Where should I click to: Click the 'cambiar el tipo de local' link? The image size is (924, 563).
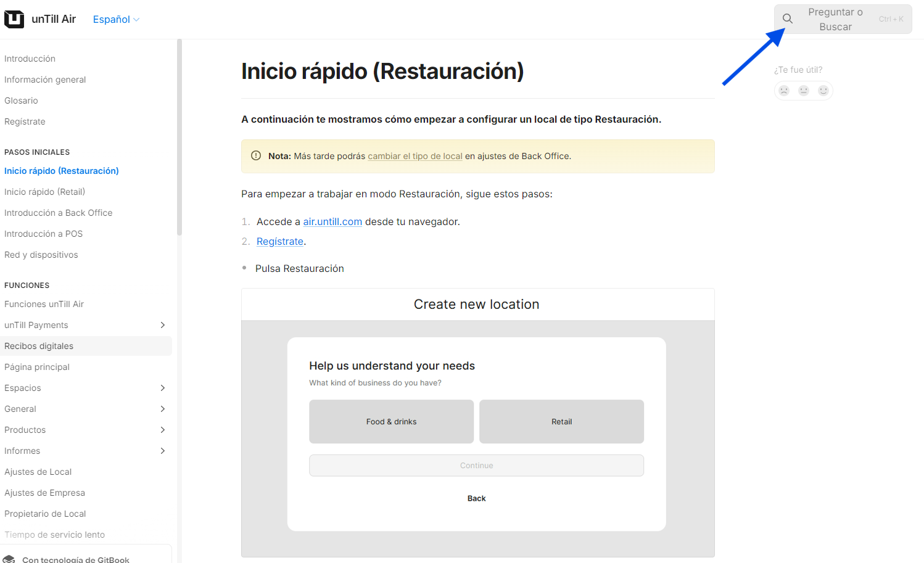coord(415,156)
